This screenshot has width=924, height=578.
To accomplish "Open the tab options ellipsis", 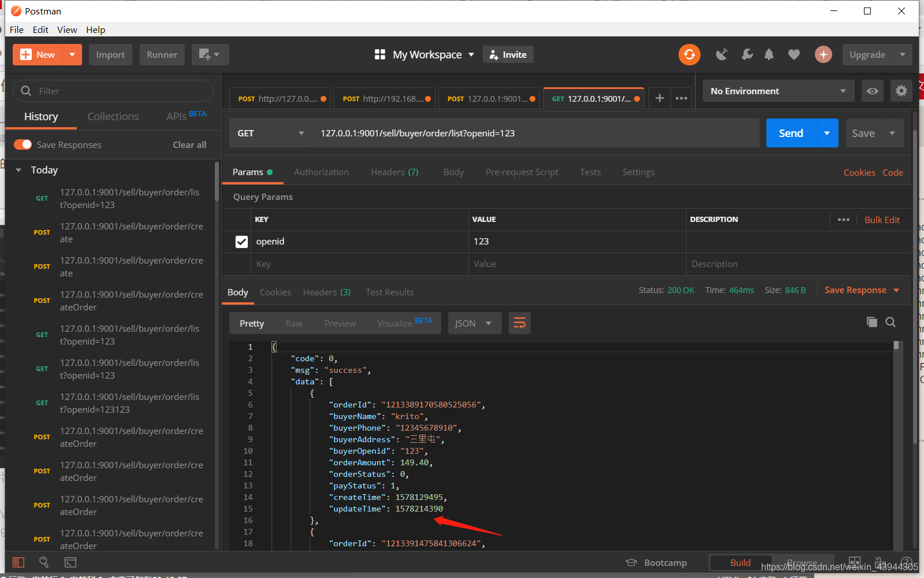I will coord(681,98).
